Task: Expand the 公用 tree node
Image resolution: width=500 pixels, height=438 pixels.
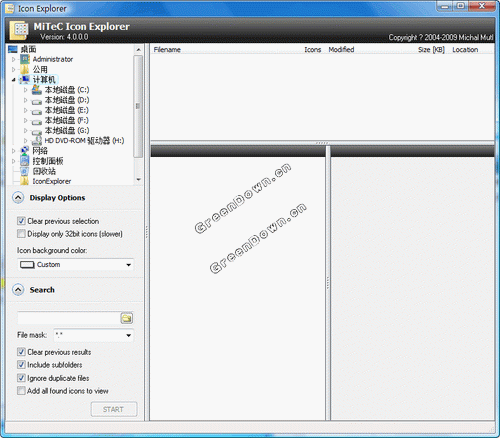Action: click(13, 69)
